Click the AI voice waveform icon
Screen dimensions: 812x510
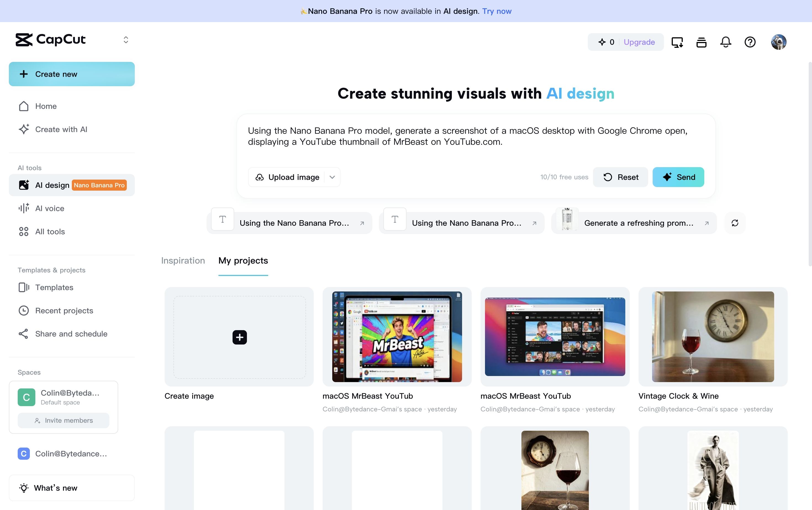(x=23, y=209)
